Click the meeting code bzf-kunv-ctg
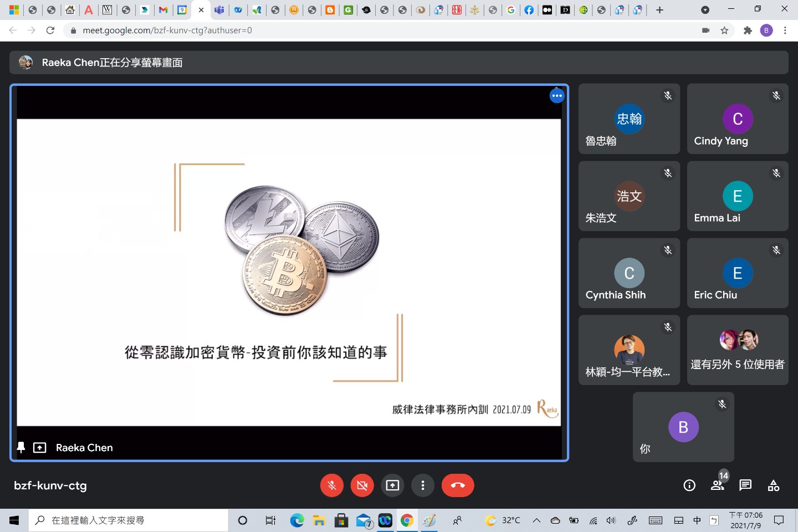Viewport: 798px width, 532px height. pyautogui.click(x=50, y=485)
